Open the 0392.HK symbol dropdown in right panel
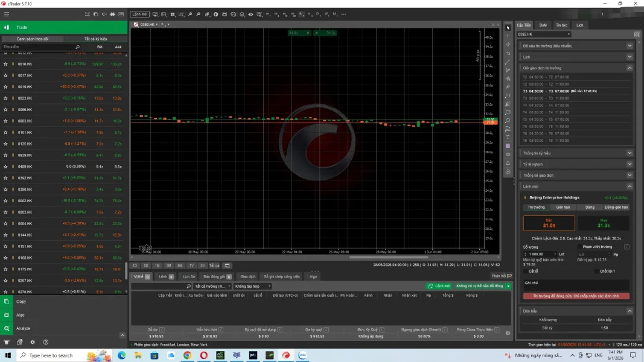 click(544, 34)
